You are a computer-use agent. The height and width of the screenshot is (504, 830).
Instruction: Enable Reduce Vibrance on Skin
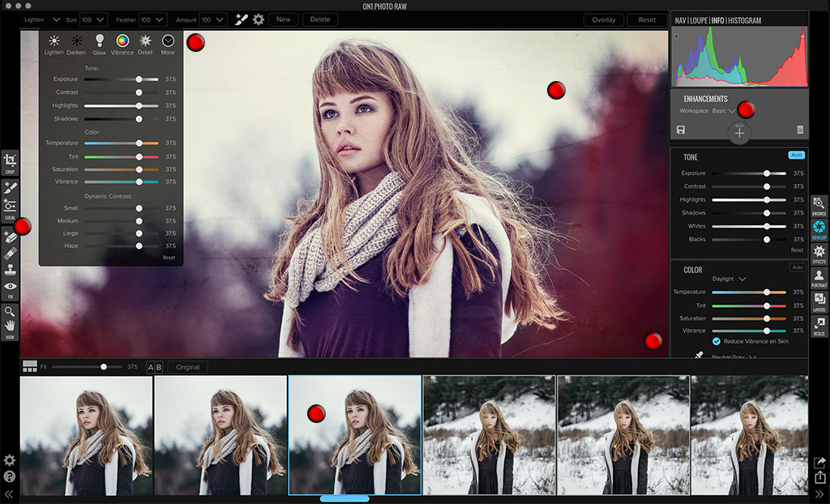pyautogui.click(x=715, y=341)
